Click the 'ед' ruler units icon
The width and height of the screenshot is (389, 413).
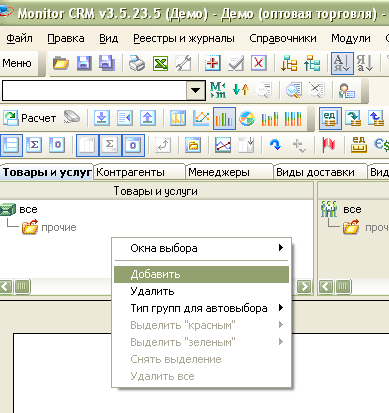pos(359,145)
